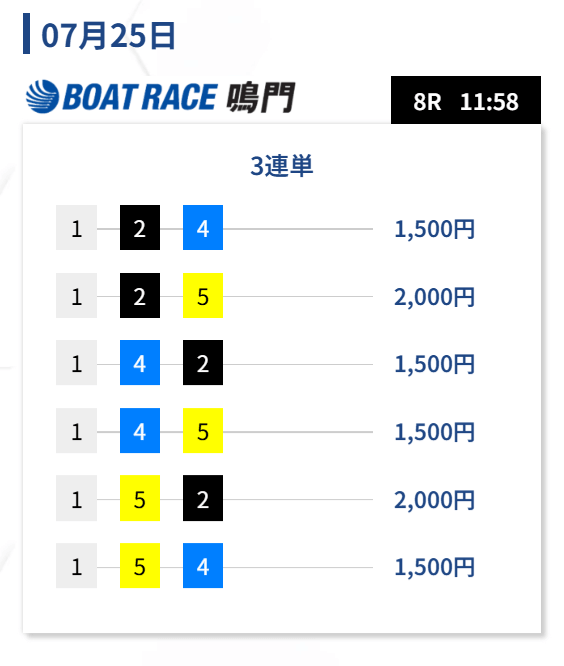Click yellow number 5 in second row

[203, 296]
